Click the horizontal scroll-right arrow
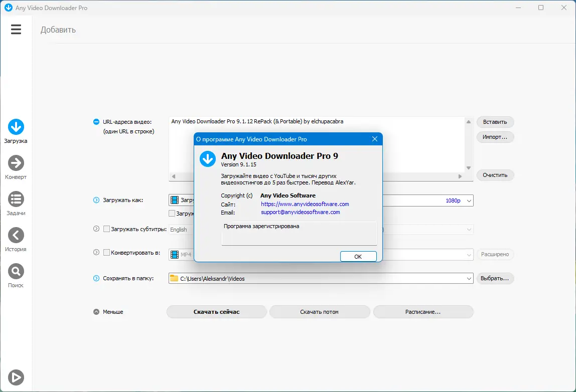Viewport: 576px width, 392px height. pos(460,176)
